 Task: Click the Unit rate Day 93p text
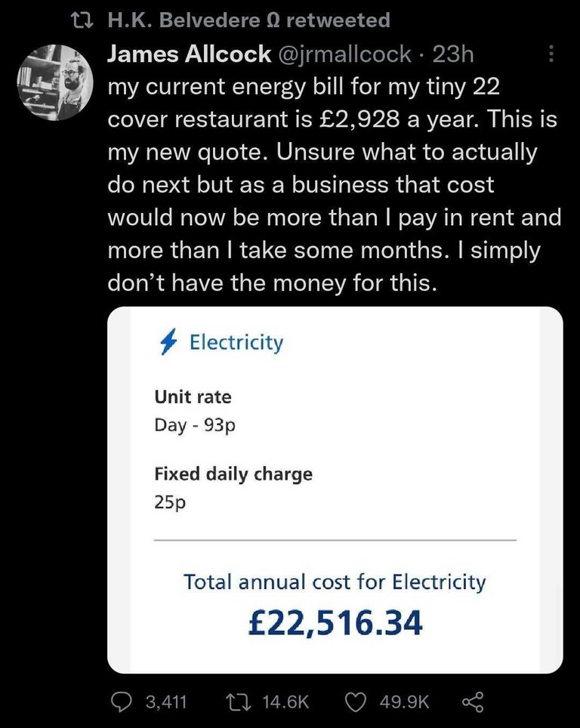tap(195, 411)
